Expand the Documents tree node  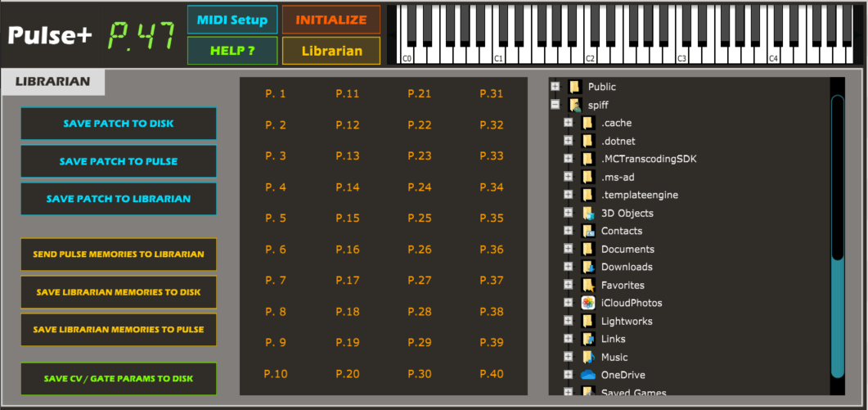[568, 249]
